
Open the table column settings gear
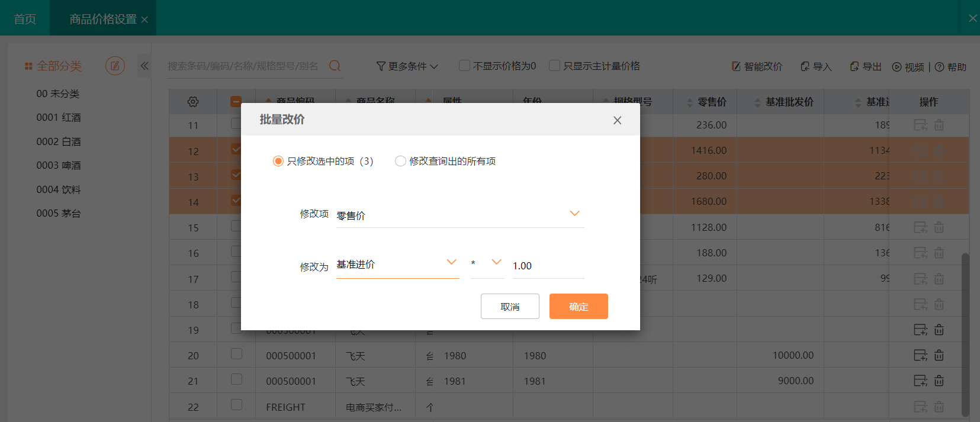193,102
